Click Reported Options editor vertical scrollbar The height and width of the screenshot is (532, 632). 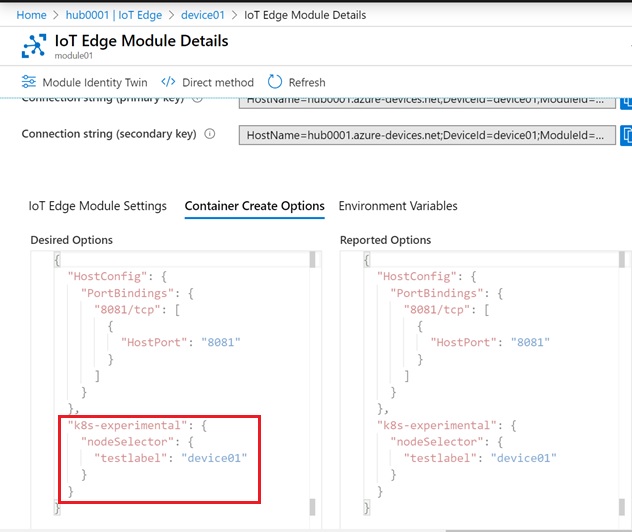pos(622,383)
